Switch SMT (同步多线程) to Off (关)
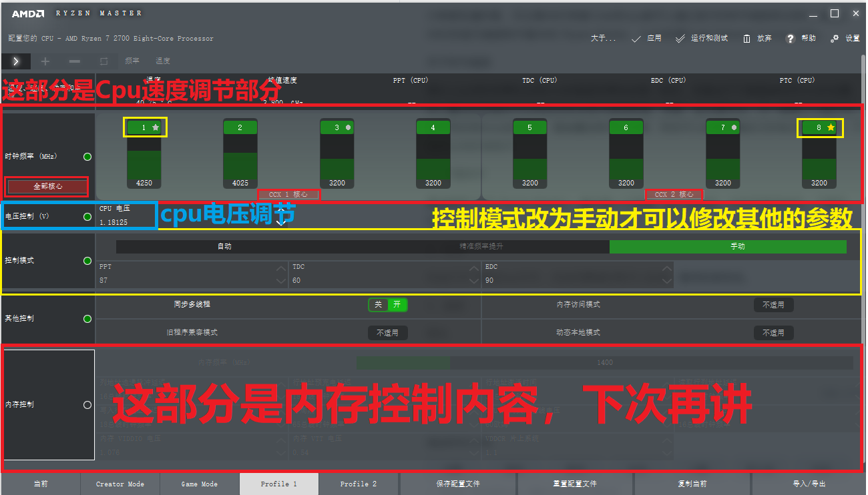 click(x=378, y=305)
